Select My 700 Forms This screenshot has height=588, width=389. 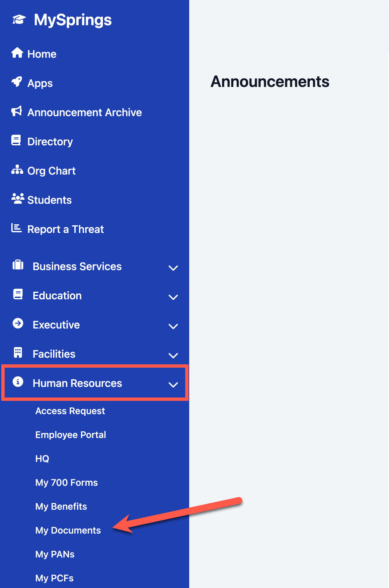pos(66,482)
